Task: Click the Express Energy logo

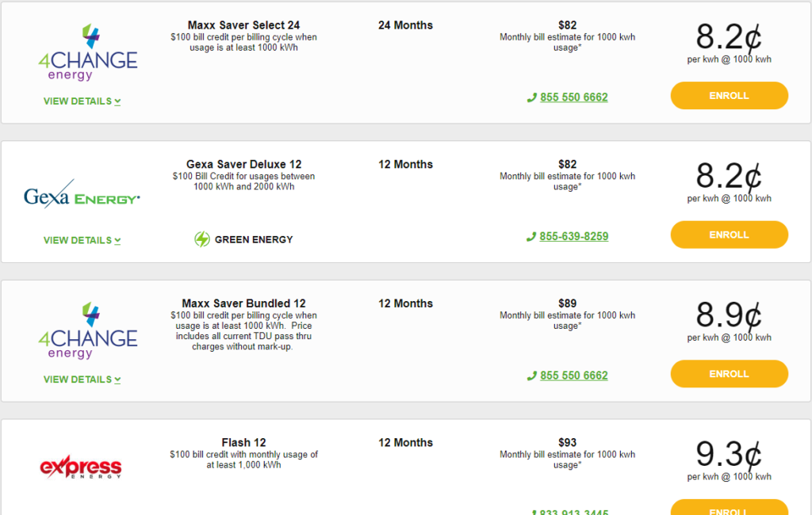Action: coord(81,467)
